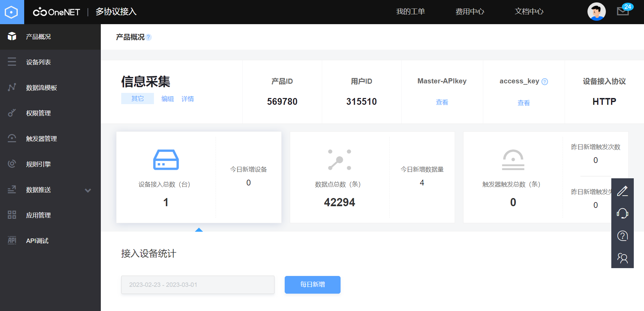View the Master-APIkey via 查看 link
Screen dimensions: 644x311
click(x=442, y=102)
